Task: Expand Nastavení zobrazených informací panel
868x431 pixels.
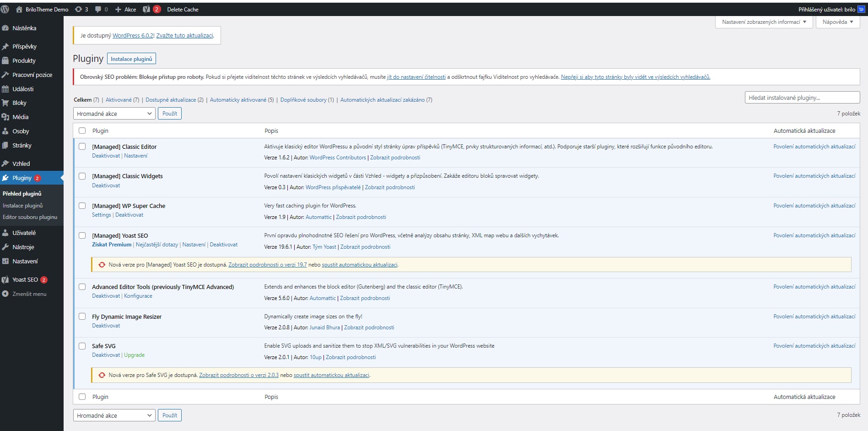Action: 763,22
